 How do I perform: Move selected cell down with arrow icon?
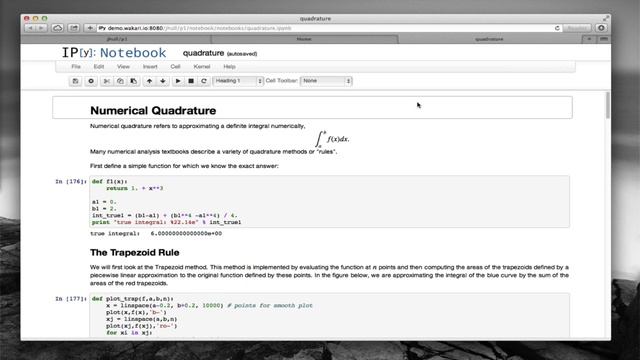pyautogui.click(x=163, y=81)
